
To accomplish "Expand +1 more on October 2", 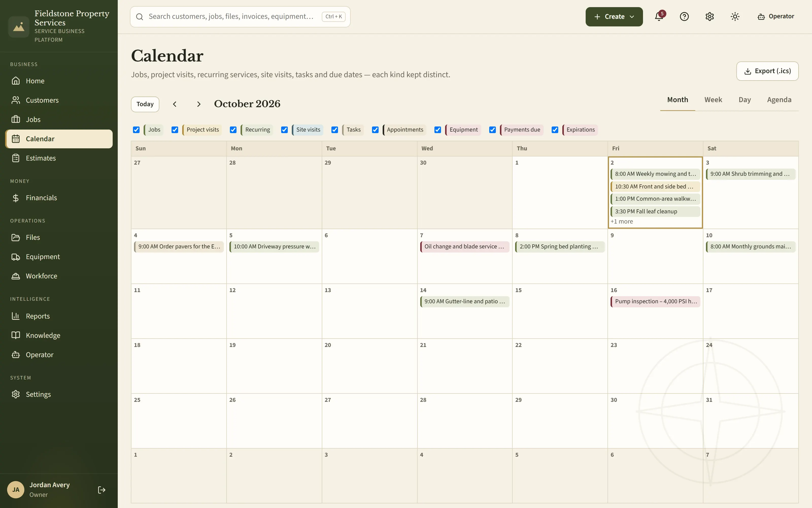I will click(622, 221).
